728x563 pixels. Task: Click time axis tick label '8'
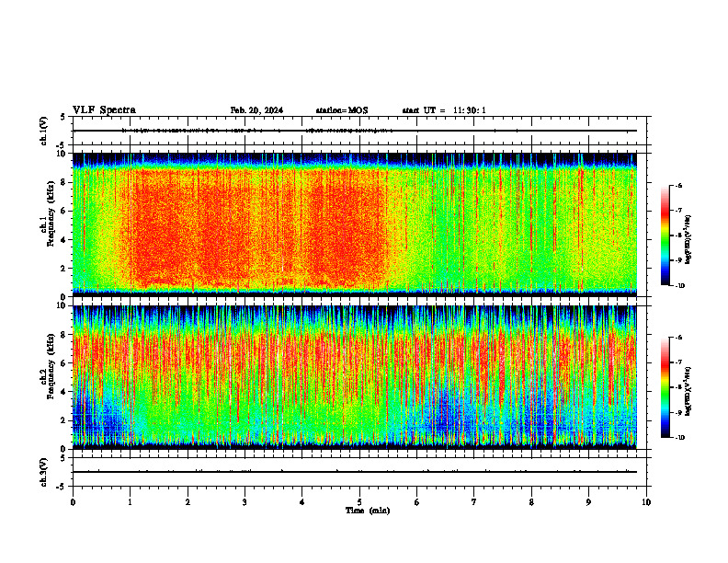531,502
